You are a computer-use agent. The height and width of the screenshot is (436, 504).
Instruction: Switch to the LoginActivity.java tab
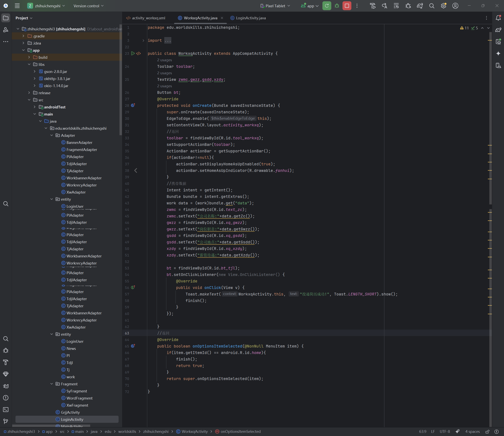pyautogui.click(x=251, y=18)
